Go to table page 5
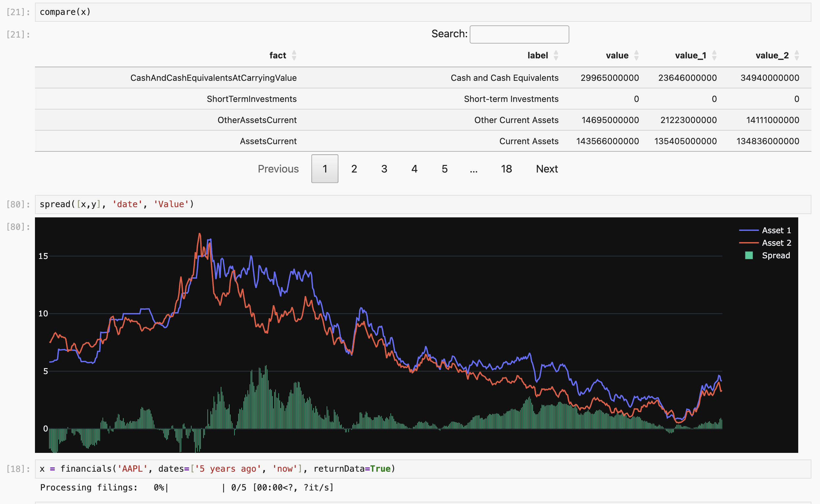 (x=445, y=169)
